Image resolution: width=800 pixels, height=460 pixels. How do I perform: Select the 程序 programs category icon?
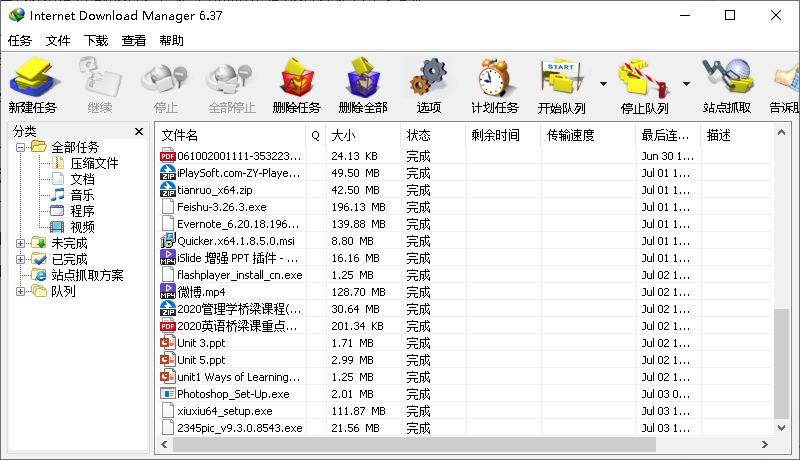coord(57,211)
